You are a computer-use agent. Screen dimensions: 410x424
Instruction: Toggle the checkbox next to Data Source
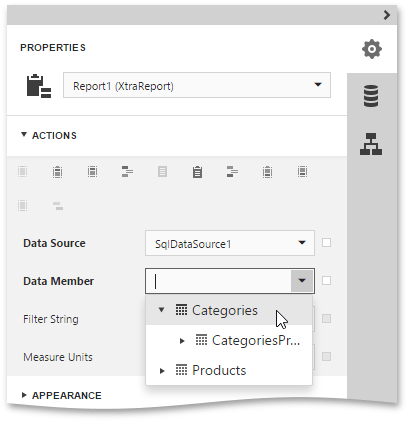[x=326, y=243]
